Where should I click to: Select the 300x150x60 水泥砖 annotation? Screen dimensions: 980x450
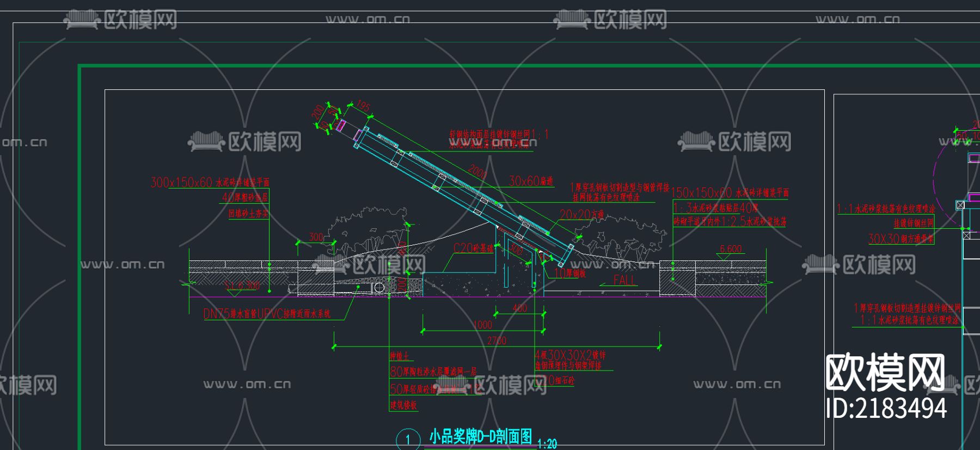pyautogui.click(x=210, y=182)
